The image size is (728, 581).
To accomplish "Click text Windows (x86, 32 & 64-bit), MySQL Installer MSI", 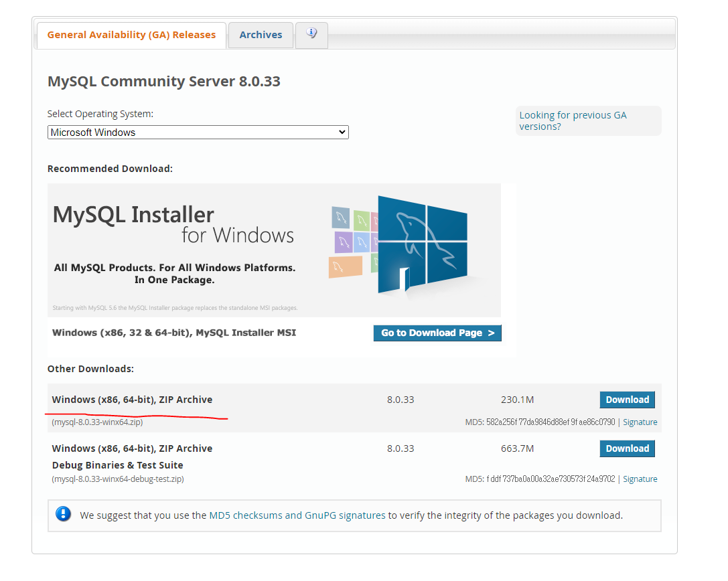I will [x=174, y=333].
